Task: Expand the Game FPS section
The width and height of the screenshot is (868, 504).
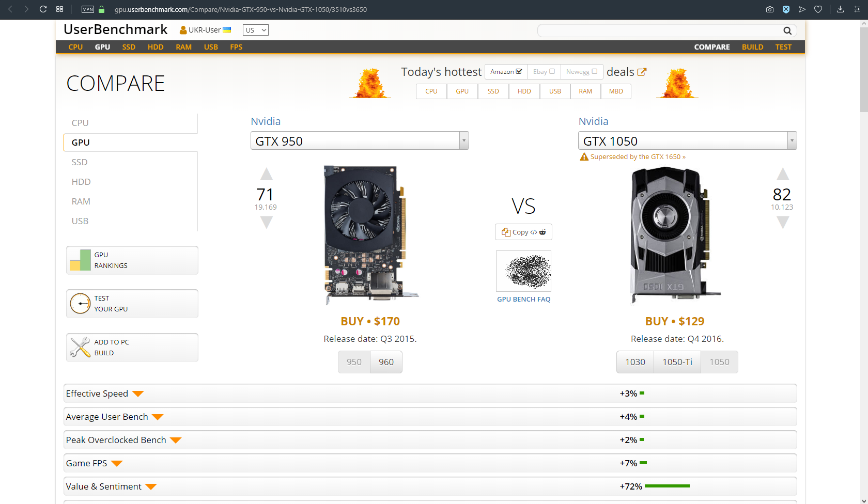Action: pos(117,464)
